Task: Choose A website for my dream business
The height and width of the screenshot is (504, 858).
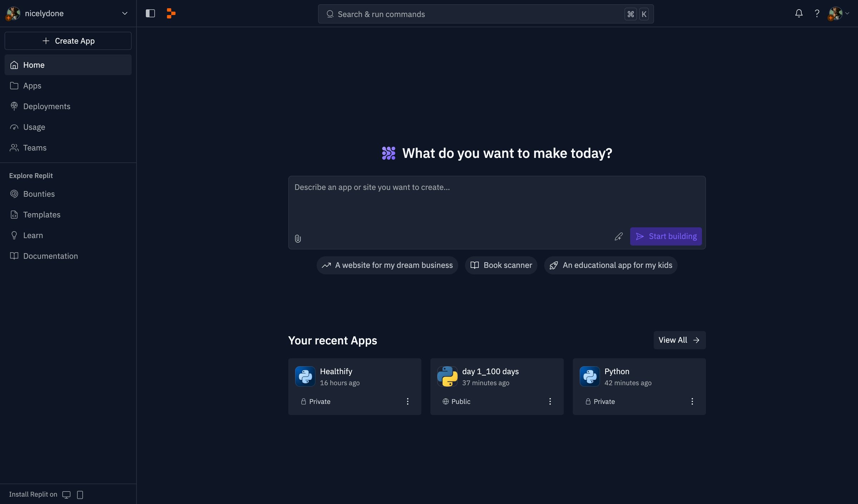Action: pos(387,265)
